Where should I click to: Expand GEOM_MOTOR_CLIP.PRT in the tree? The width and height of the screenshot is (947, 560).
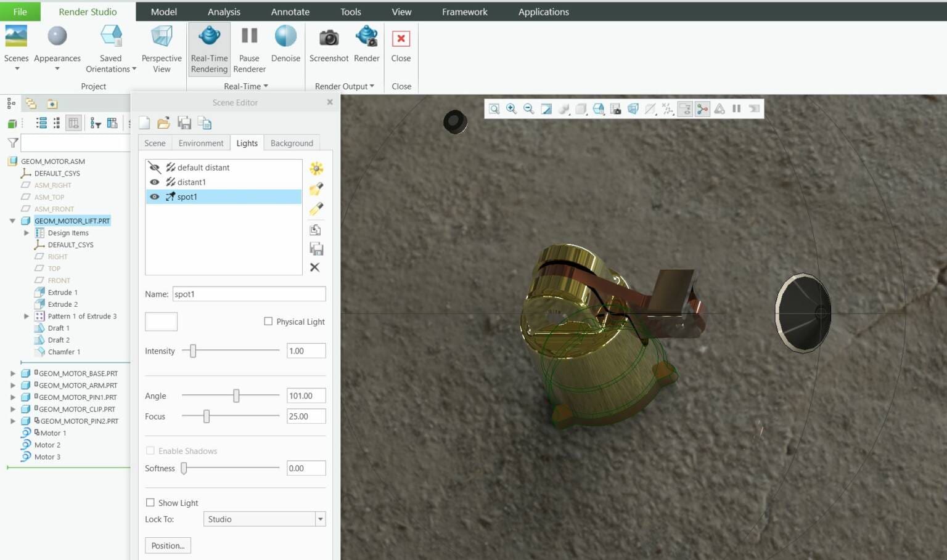12,409
